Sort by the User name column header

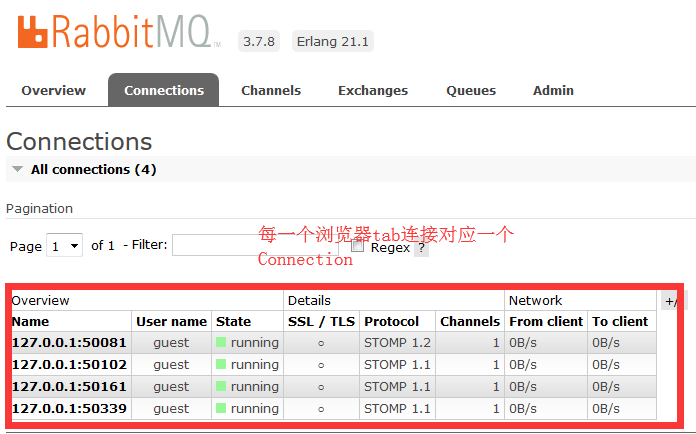click(171, 321)
